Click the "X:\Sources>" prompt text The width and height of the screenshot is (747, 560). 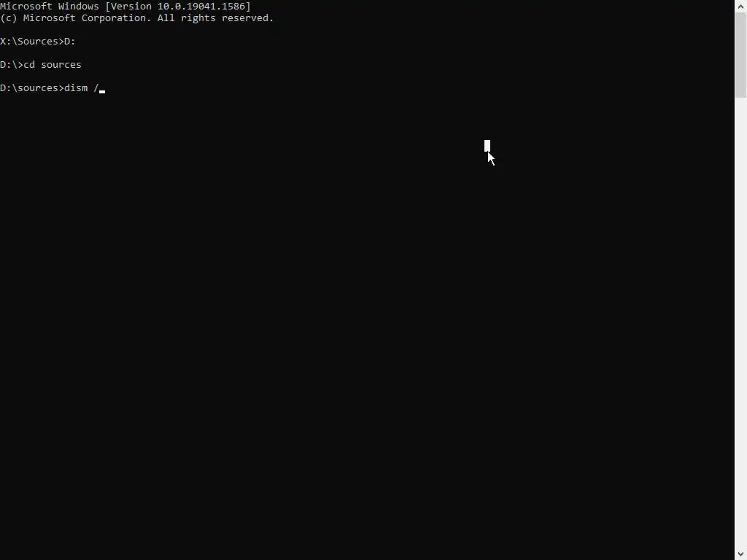tap(32, 42)
